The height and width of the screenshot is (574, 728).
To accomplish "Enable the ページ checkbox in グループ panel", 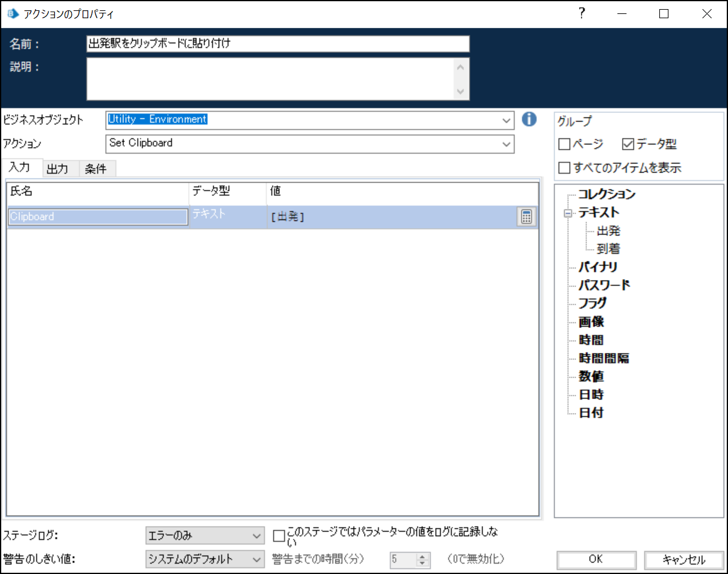I will click(x=563, y=144).
